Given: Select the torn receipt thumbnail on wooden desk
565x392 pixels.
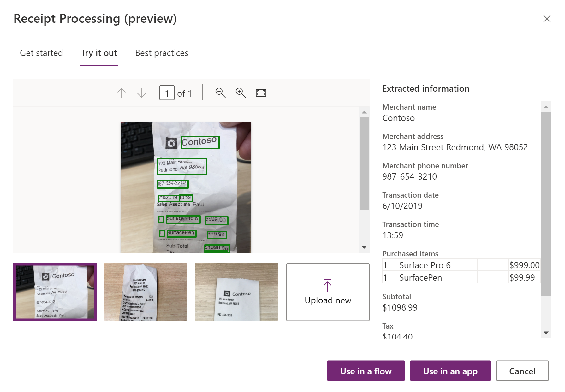Looking at the screenshot, I should click(x=237, y=292).
